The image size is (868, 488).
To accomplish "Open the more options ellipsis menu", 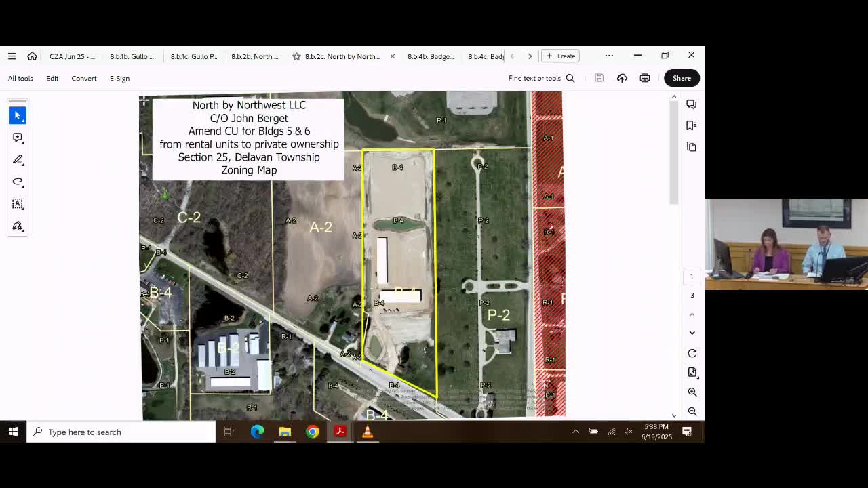I will tap(609, 56).
